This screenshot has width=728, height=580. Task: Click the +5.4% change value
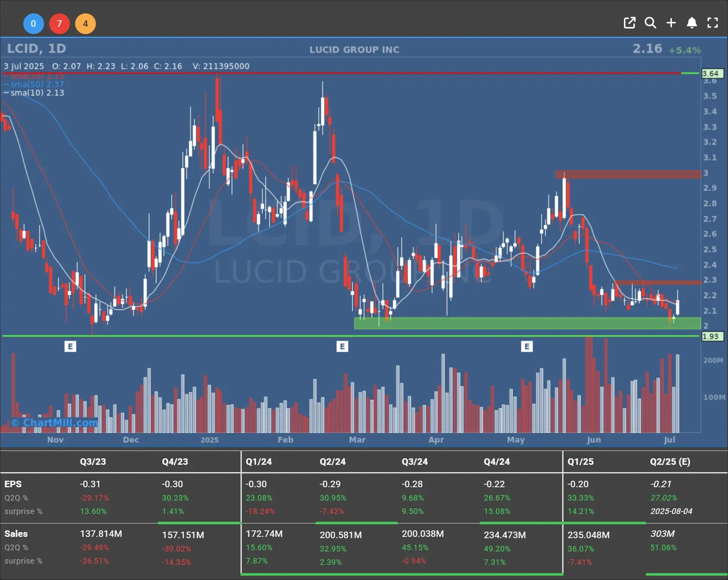(x=685, y=50)
